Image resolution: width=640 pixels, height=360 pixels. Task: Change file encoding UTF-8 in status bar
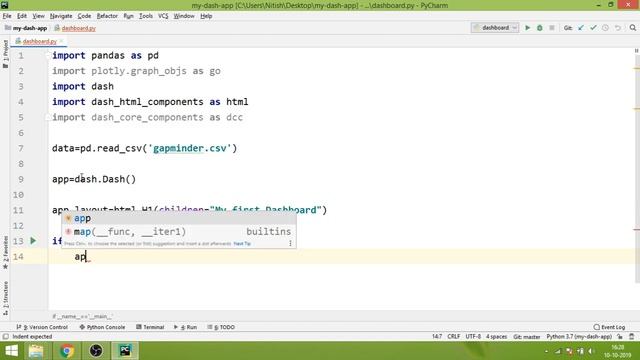pos(473,337)
